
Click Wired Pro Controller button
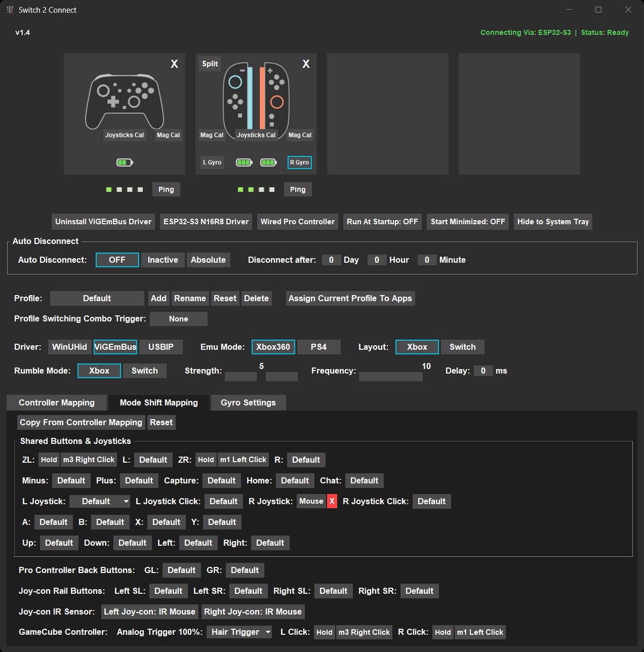click(298, 222)
